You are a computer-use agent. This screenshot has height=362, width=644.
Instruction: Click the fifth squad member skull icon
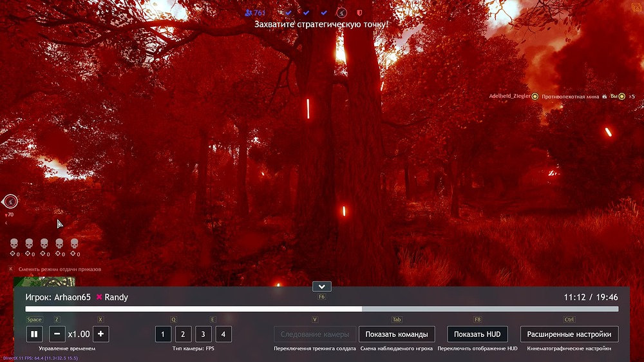tap(75, 243)
